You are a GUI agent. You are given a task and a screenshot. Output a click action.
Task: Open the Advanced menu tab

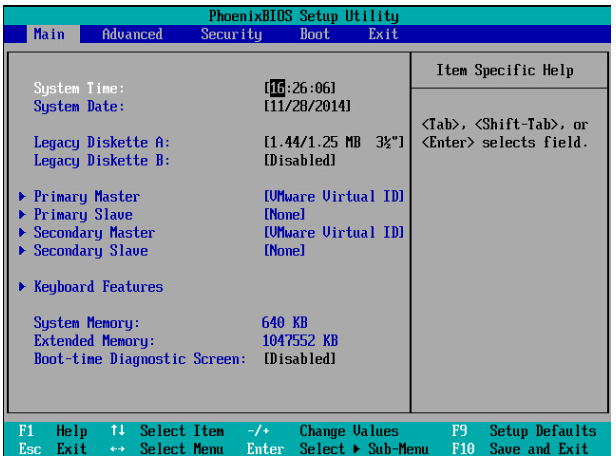coord(132,34)
